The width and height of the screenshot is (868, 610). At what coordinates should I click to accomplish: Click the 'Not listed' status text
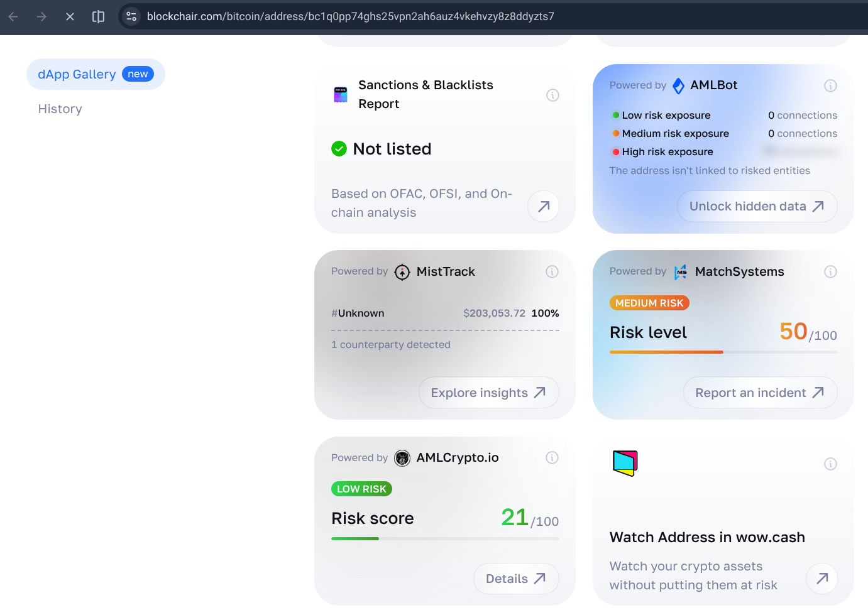tap(392, 149)
